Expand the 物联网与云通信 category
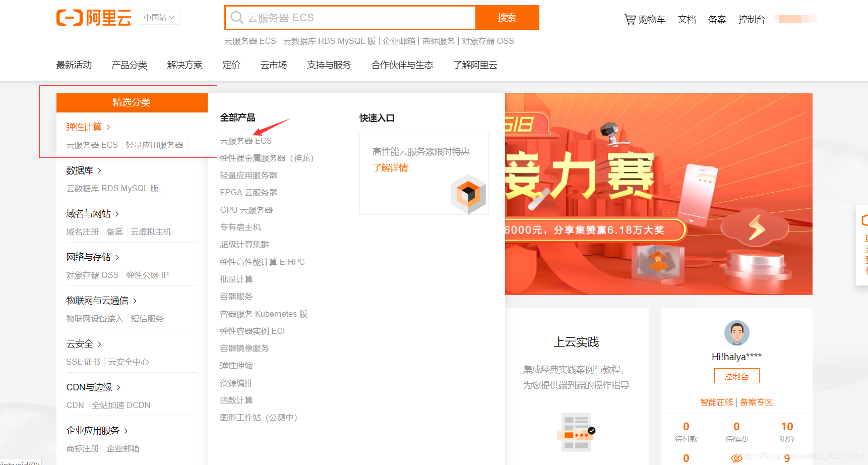Image resolution: width=868 pixels, height=465 pixels. pyautogui.click(x=102, y=301)
